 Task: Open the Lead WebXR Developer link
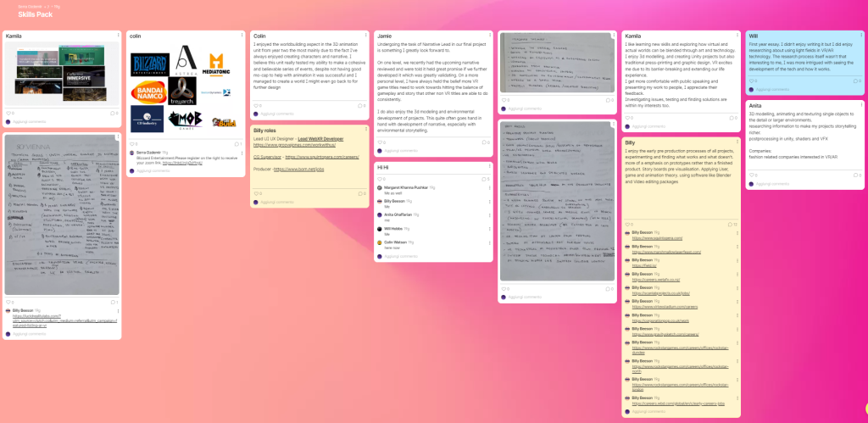click(x=320, y=138)
